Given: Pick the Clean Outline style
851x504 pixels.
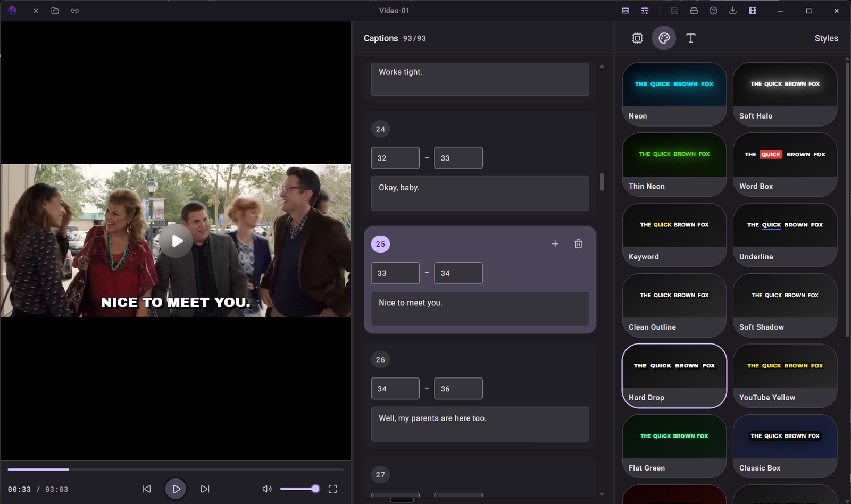Looking at the screenshot, I should pos(674,306).
